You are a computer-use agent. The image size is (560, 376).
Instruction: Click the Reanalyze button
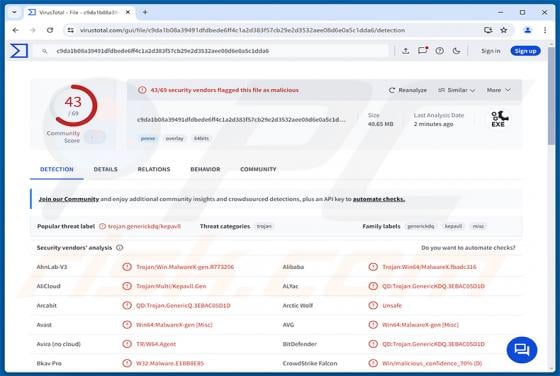point(408,90)
